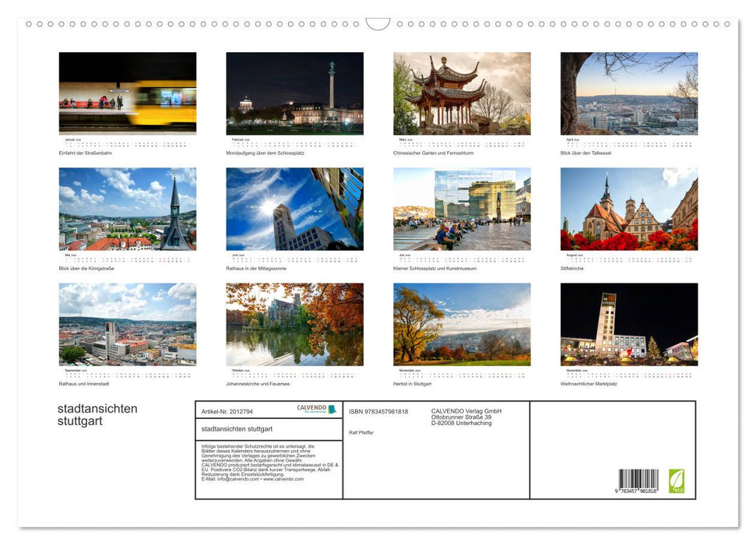The width and height of the screenshot is (756, 545).
Task: Select the Weihnachtlicher Marktplatz December thumbnail
Action: pyautogui.click(x=629, y=325)
